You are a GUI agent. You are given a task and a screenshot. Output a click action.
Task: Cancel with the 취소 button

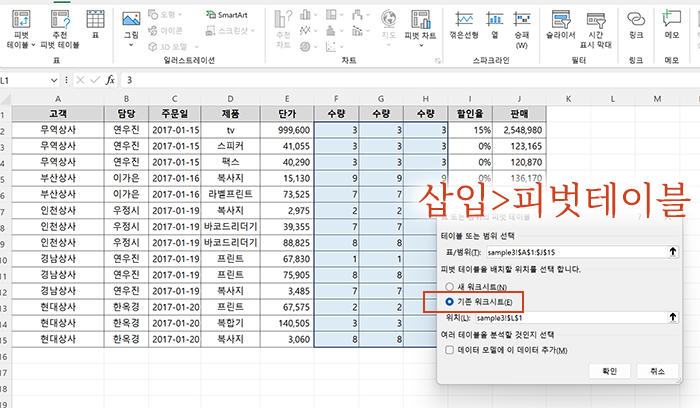657,371
